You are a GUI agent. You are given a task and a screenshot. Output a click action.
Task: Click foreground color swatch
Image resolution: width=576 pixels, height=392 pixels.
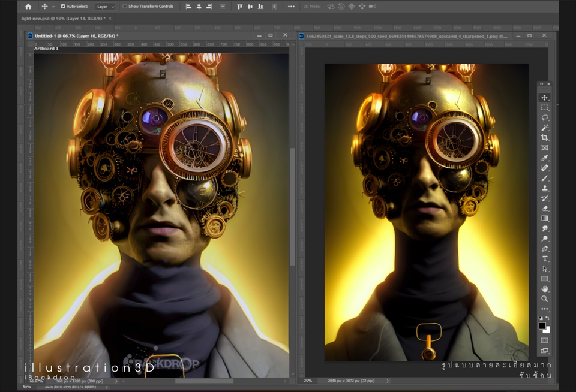pyautogui.click(x=542, y=326)
